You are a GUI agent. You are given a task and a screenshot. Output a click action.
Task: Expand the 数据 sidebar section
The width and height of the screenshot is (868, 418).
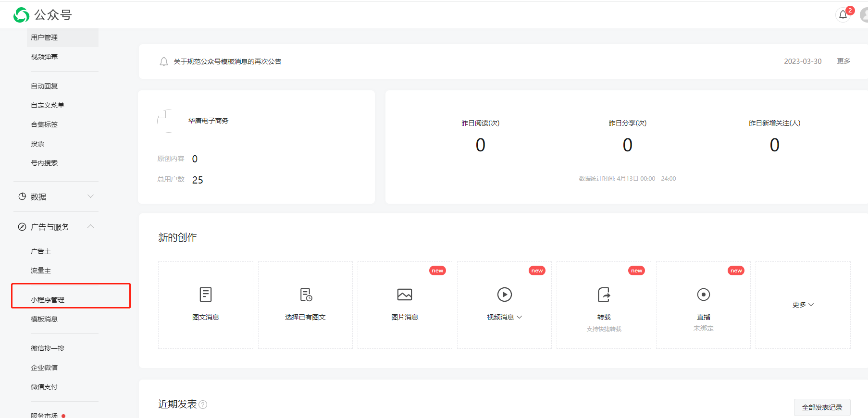click(90, 197)
